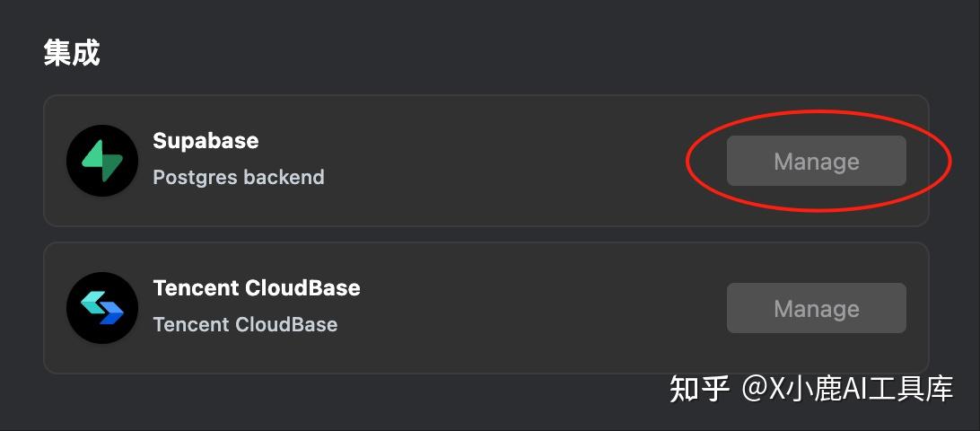Click the @X小鹿AI工具库 watermark label

click(x=846, y=390)
